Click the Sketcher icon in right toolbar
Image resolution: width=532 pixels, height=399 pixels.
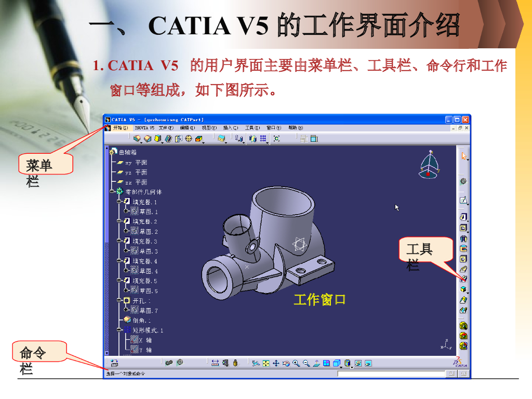click(x=463, y=200)
